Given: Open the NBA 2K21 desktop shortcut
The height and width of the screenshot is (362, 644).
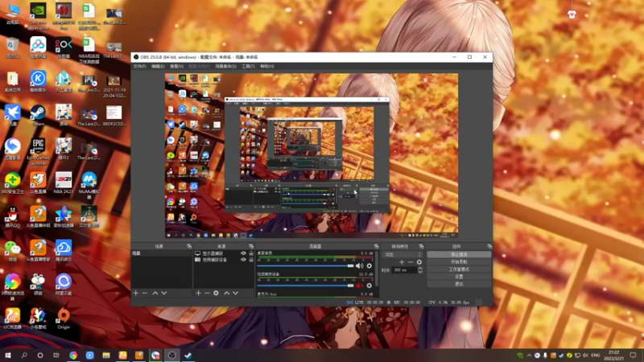Looking at the screenshot, I should tap(64, 183).
